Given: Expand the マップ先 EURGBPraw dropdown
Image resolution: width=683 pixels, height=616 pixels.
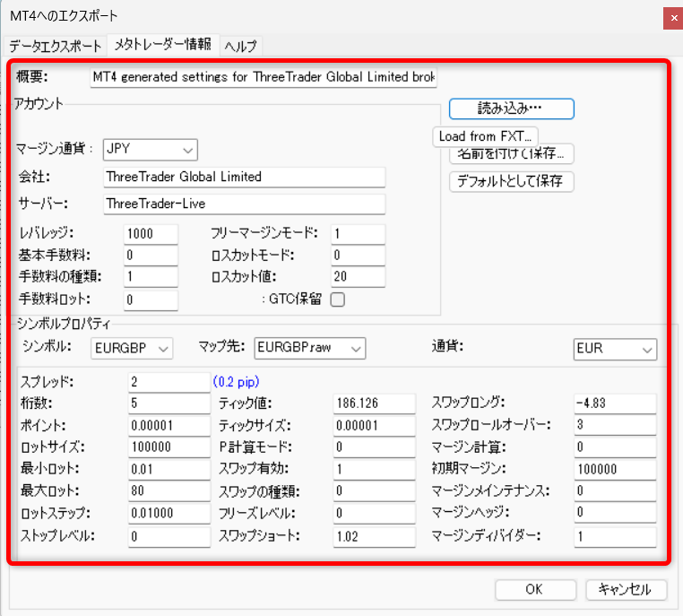Looking at the screenshot, I should point(310,348).
